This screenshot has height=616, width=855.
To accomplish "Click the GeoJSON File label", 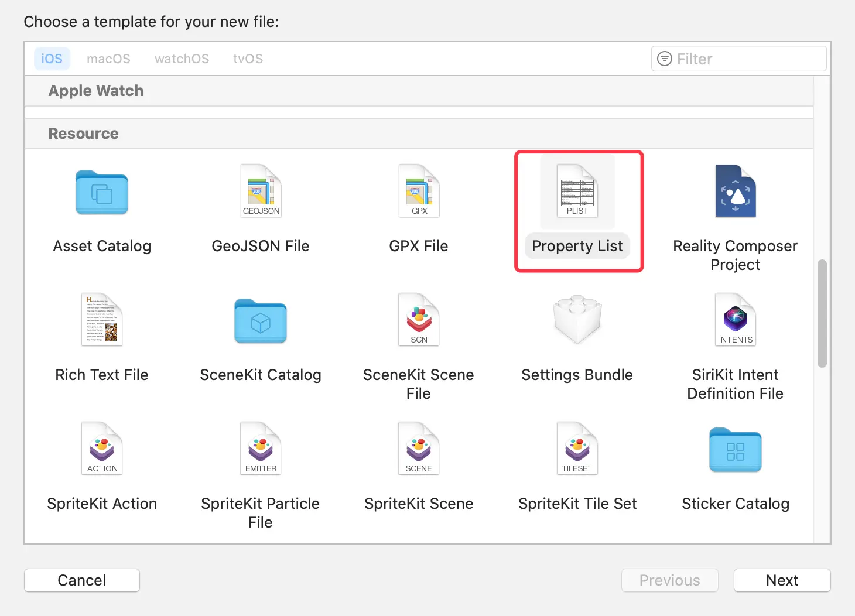I will point(261,246).
